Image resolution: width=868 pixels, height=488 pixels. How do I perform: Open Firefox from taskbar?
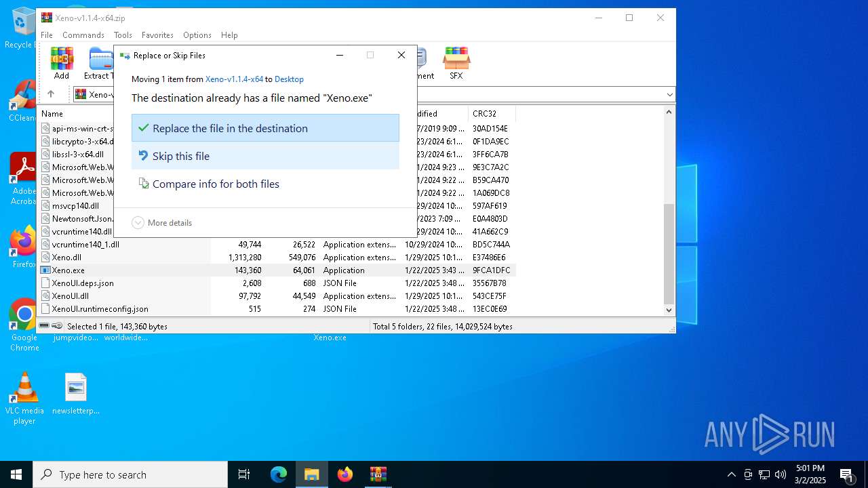pyautogui.click(x=345, y=474)
